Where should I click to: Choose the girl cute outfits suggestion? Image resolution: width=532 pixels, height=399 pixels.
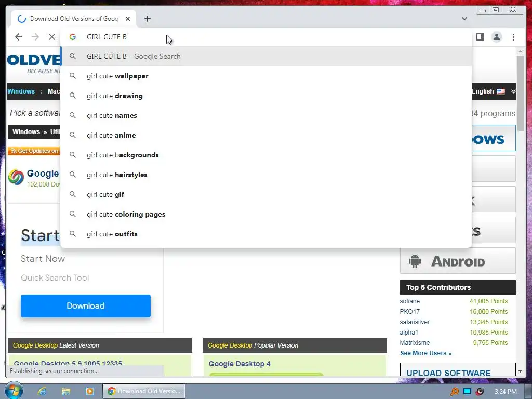click(x=266, y=234)
